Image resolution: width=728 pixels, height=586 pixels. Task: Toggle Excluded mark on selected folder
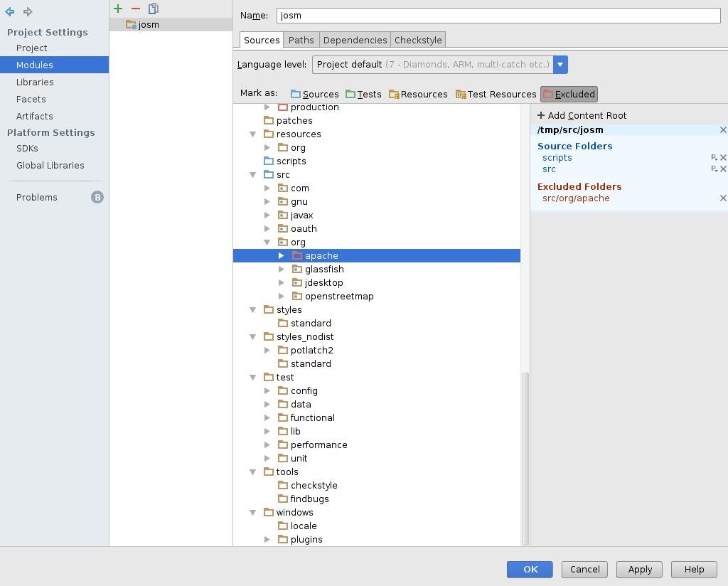coord(569,94)
